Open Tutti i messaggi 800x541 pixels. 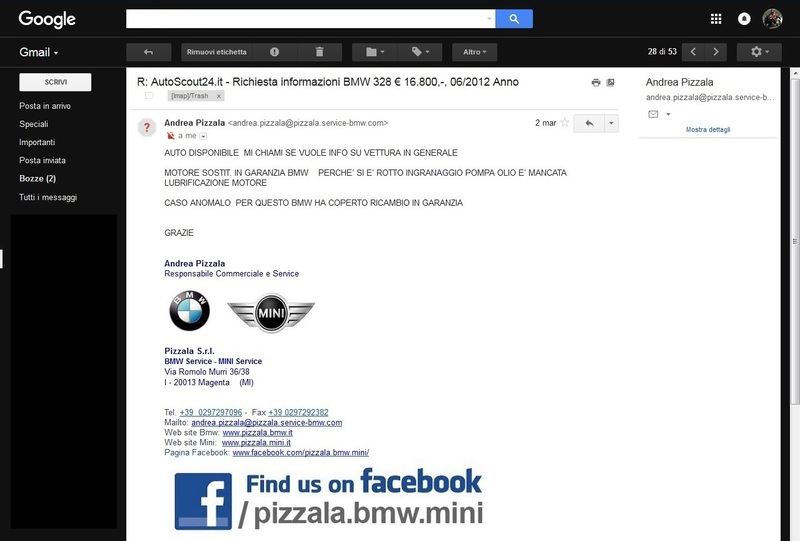(x=48, y=197)
